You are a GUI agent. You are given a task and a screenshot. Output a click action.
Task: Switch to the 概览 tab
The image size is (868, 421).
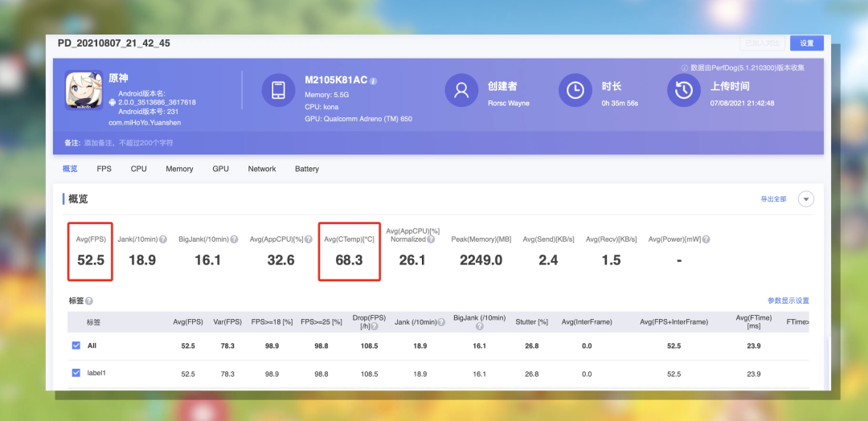click(70, 169)
